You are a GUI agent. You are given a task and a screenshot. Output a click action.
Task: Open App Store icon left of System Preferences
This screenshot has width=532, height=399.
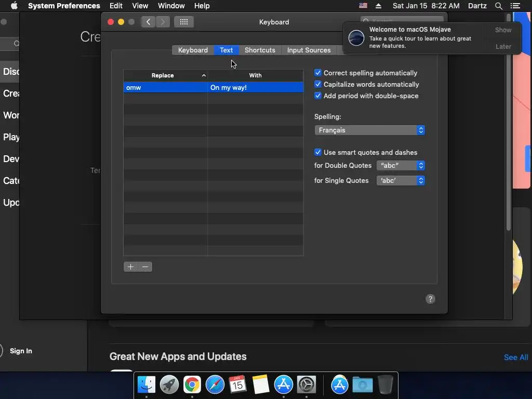pyautogui.click(x=283, y=385)
